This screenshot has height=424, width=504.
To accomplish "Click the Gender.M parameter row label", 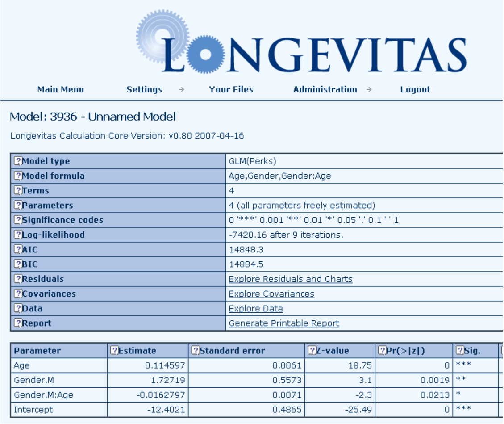I will [x=34, y=380].
